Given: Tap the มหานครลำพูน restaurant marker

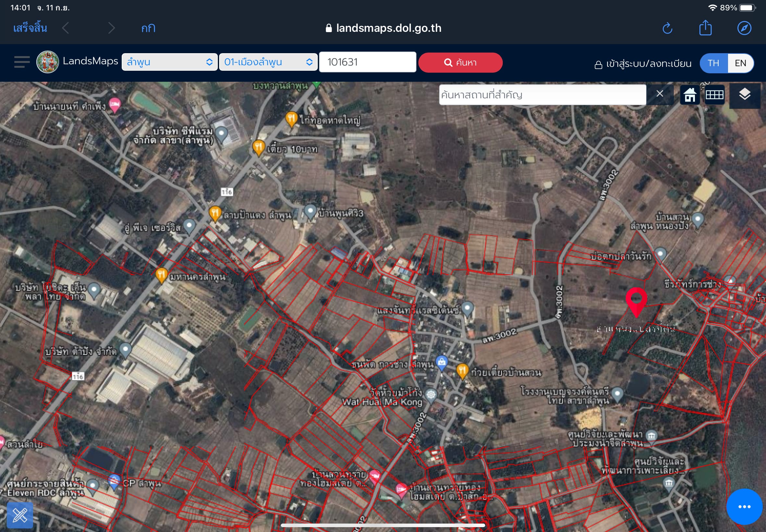Looking at the screenshot, I should click(161, 275).
